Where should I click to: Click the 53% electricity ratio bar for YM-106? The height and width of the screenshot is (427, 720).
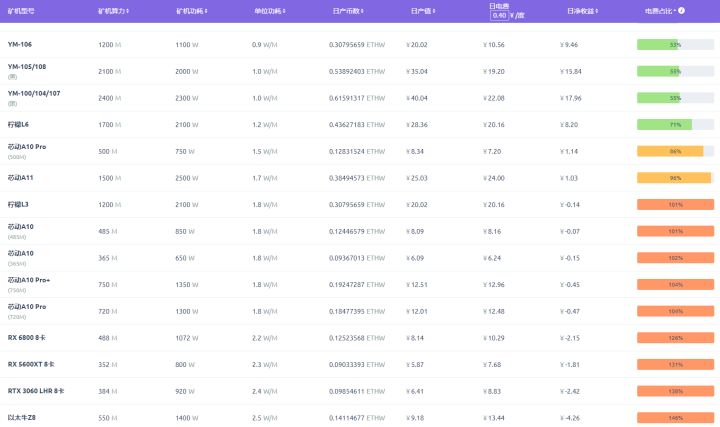click(x=675, y=45)
